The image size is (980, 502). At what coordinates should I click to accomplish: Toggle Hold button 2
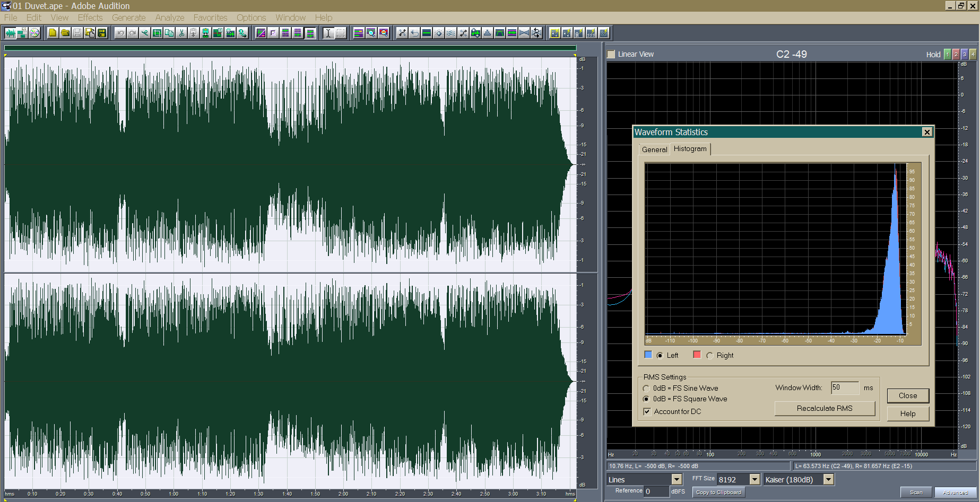tap(956, 54)
